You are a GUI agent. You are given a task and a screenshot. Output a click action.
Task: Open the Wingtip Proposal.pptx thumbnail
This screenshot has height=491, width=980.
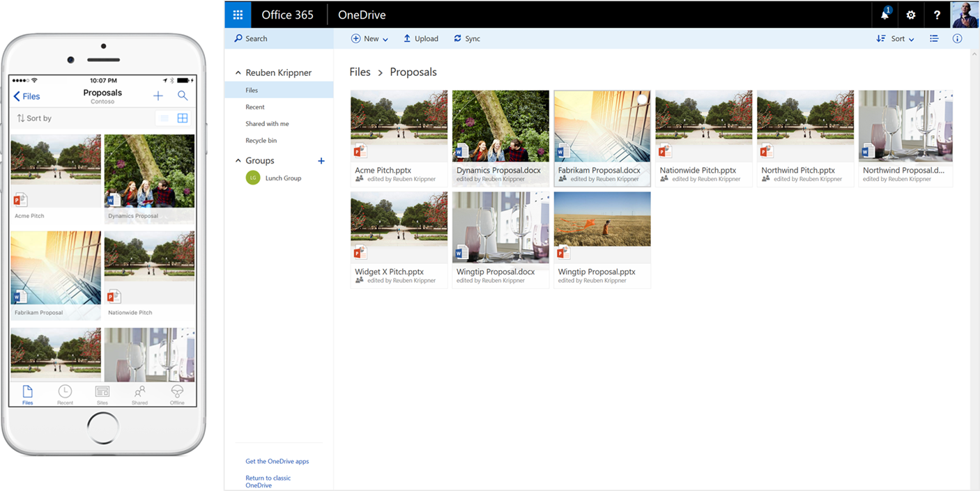[602, 219]
